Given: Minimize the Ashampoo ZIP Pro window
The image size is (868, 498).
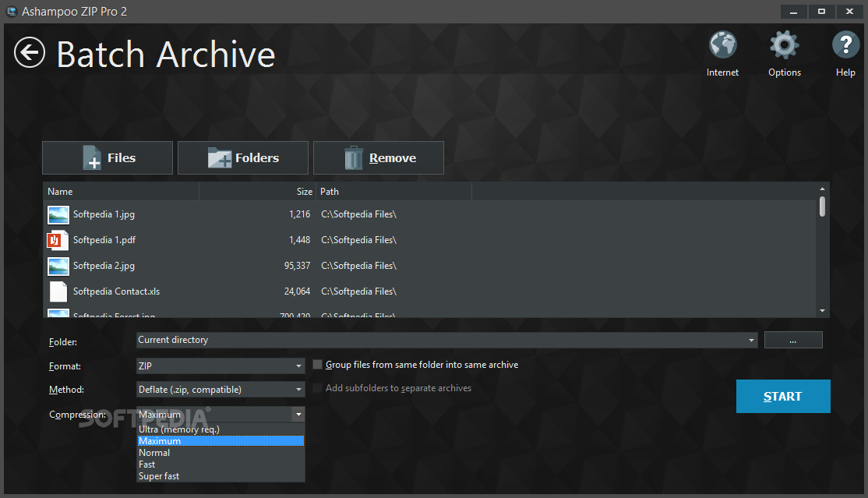Looking at the screenshot, I should [x=794, y=11].
